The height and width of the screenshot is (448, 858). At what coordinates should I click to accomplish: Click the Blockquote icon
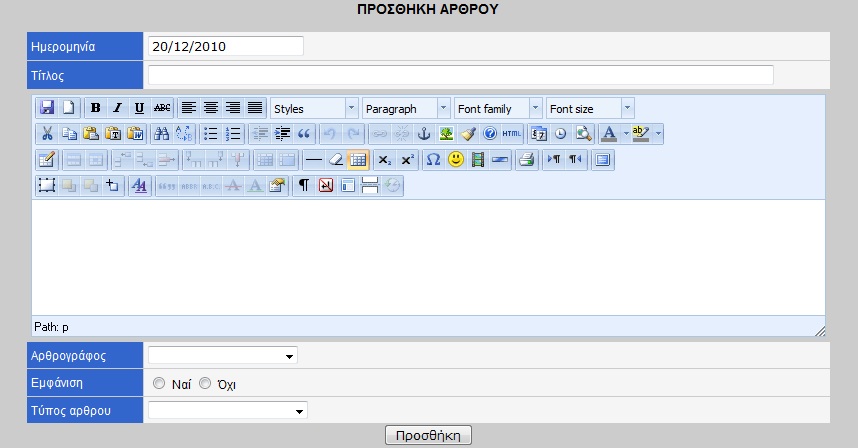click(304, 133)
